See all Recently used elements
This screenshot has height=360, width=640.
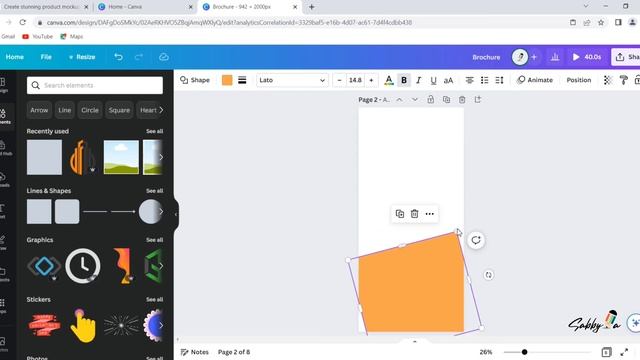tap(154, 131)
